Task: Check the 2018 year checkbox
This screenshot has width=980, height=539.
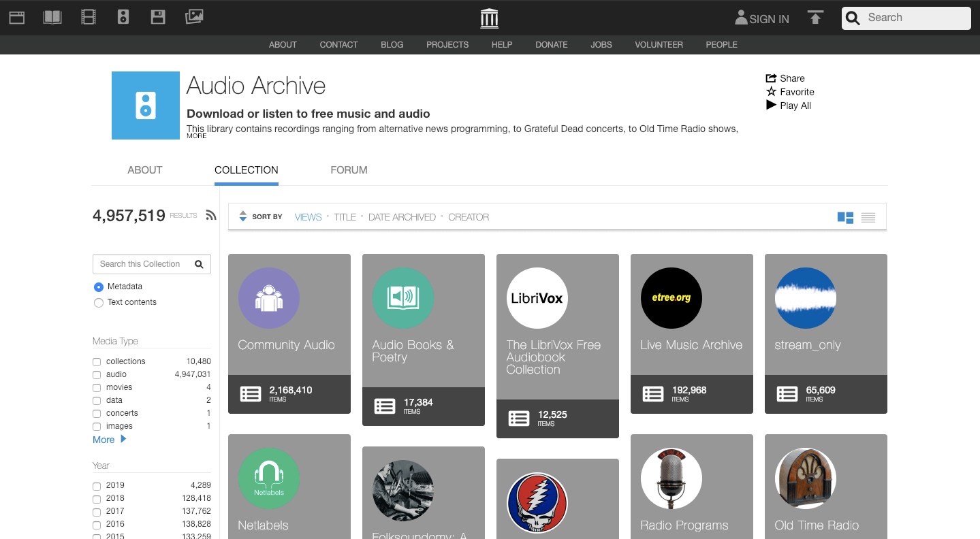Action: click(97, 500)
